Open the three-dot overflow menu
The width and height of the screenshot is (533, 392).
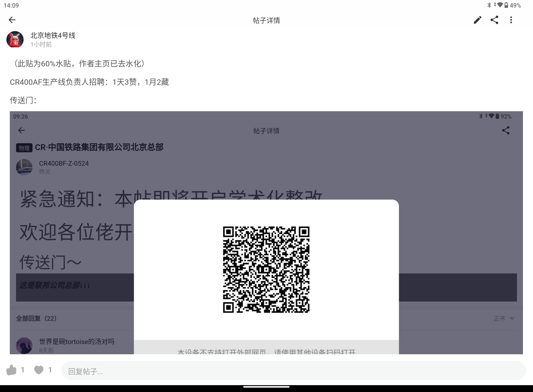click(x=511, y=20)
